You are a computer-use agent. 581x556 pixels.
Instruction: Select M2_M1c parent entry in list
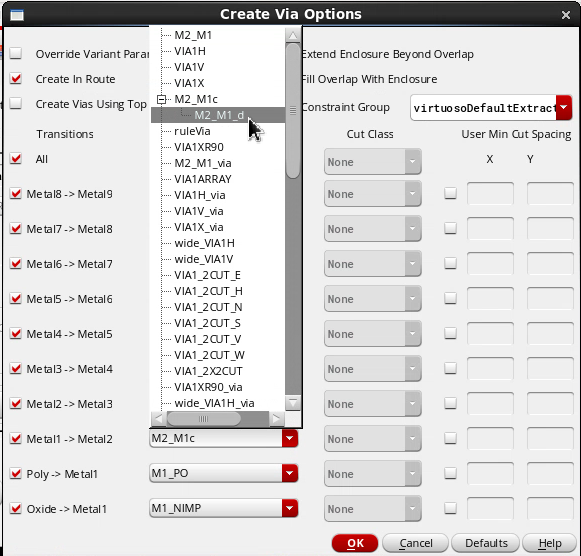[x=196, y=99]
